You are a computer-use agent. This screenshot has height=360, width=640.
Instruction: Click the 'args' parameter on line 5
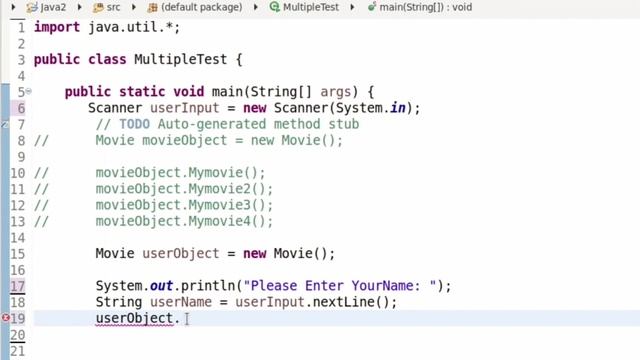point(336,92)
